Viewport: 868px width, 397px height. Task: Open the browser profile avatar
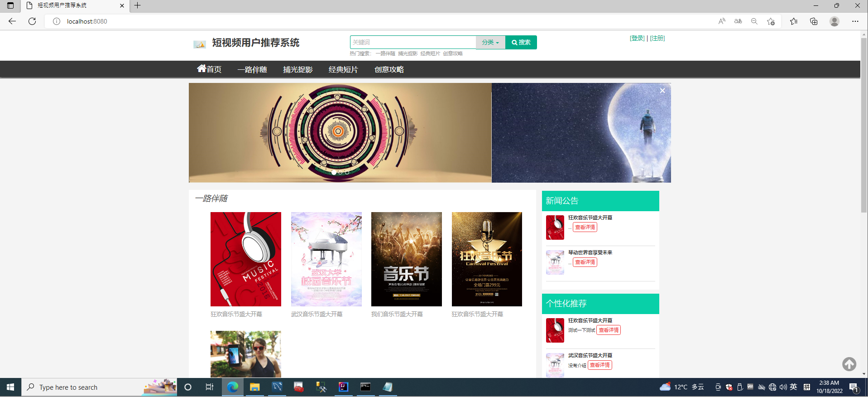tap(834, 21)
